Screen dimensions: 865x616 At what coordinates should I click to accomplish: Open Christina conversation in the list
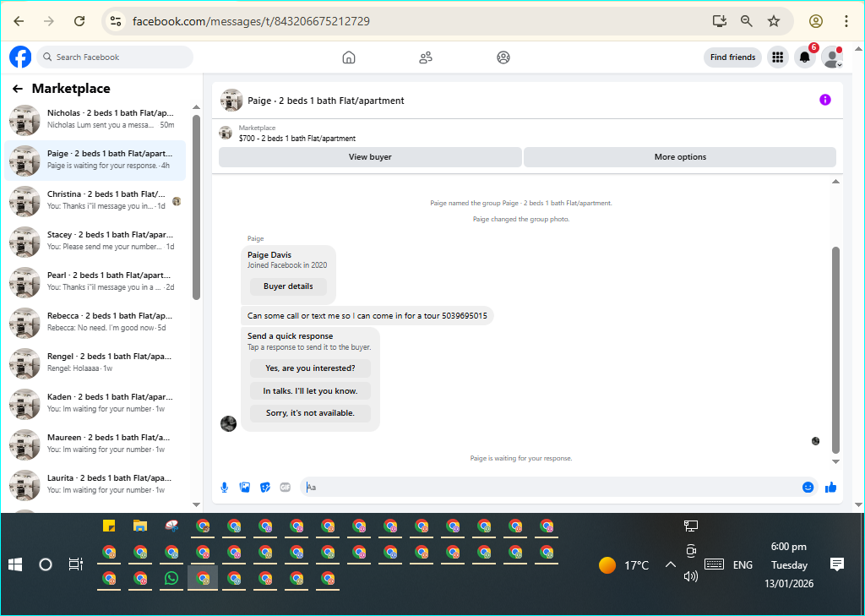click(95, 201)
